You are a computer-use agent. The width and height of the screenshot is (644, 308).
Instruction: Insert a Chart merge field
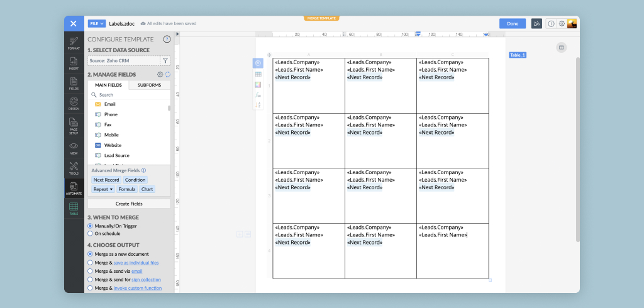(x=147, y=189)
